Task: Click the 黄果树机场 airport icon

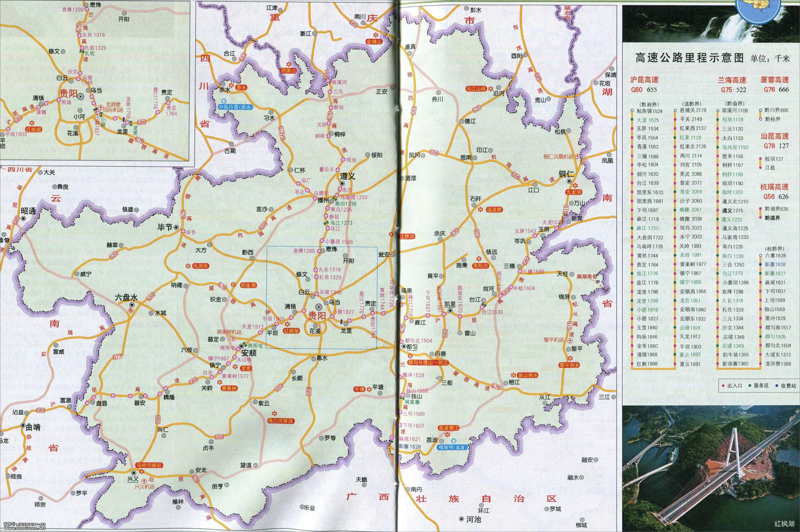Action: coord(233,339)
